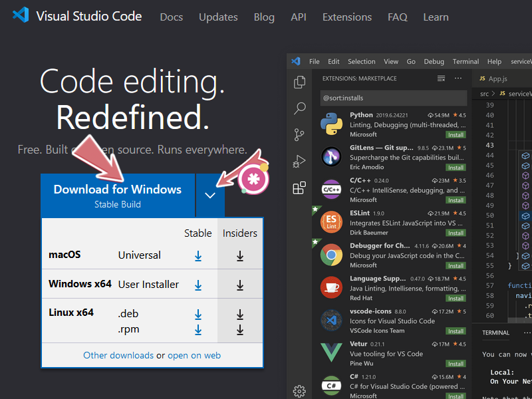Go to the Blog page
Screen dimensions: 532x399
pos(264,17)
